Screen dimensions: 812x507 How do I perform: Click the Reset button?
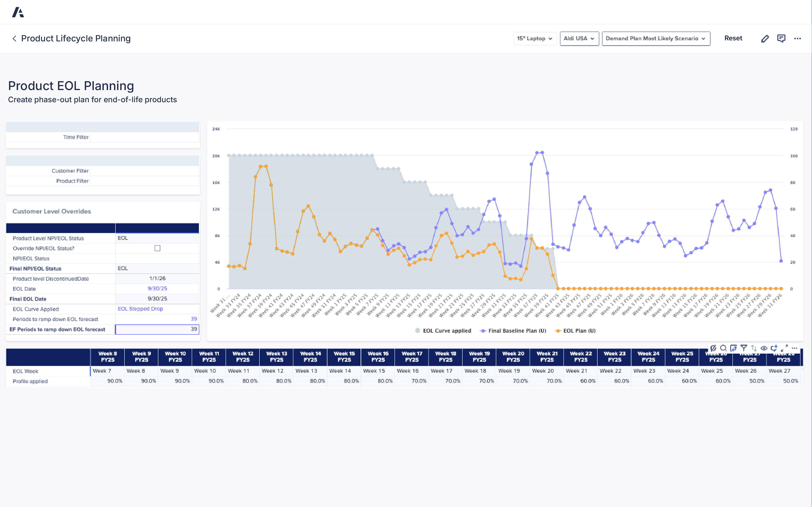pyautogui.click(x=733, y=38)
